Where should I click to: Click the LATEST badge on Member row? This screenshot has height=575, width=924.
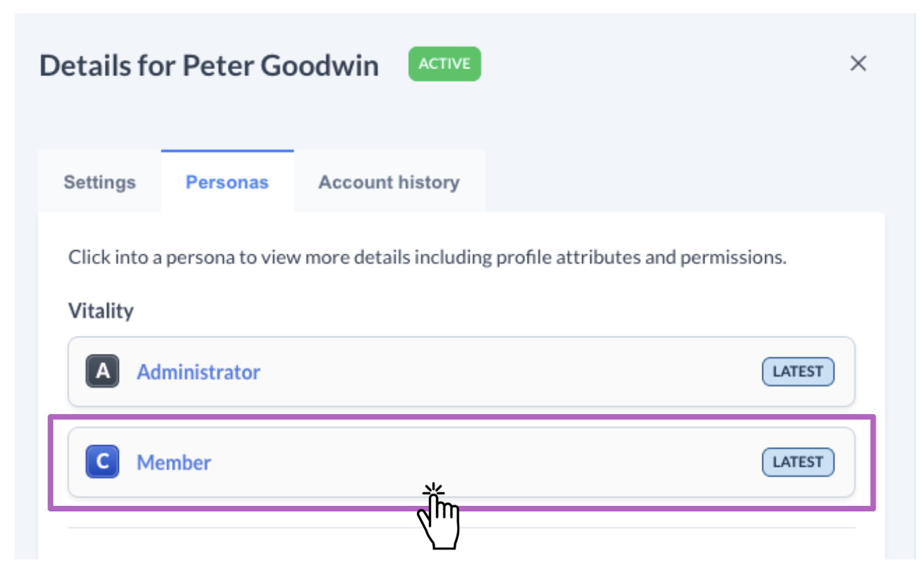tap(798, 462)
